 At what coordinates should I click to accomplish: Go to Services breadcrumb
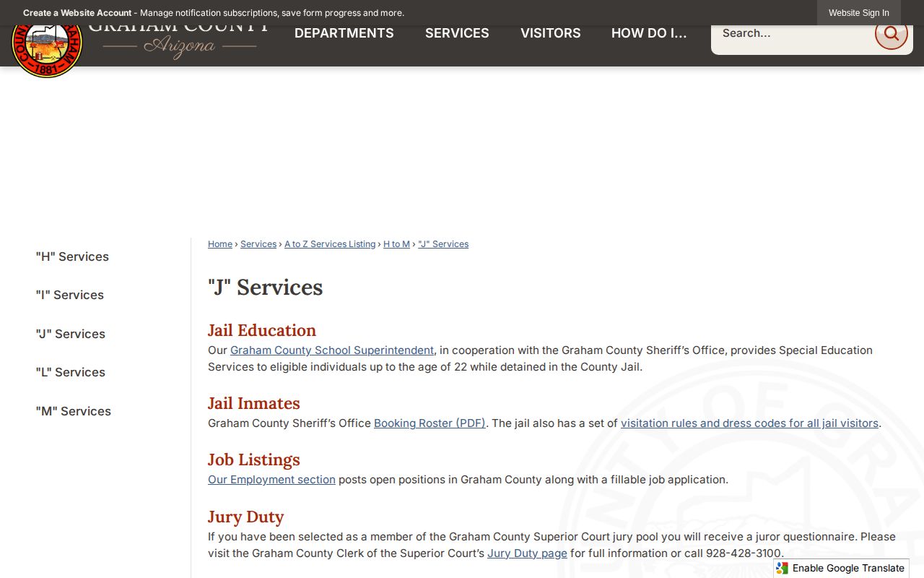(258, 244)
